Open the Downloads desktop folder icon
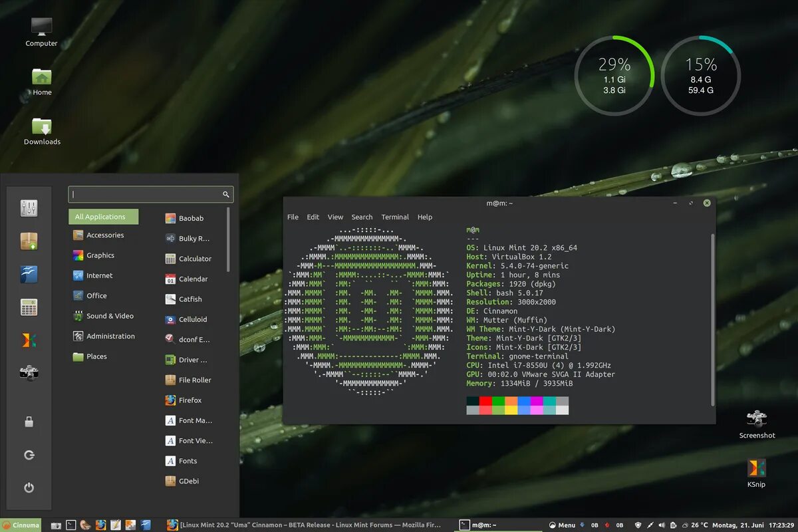 click(42, 131)
